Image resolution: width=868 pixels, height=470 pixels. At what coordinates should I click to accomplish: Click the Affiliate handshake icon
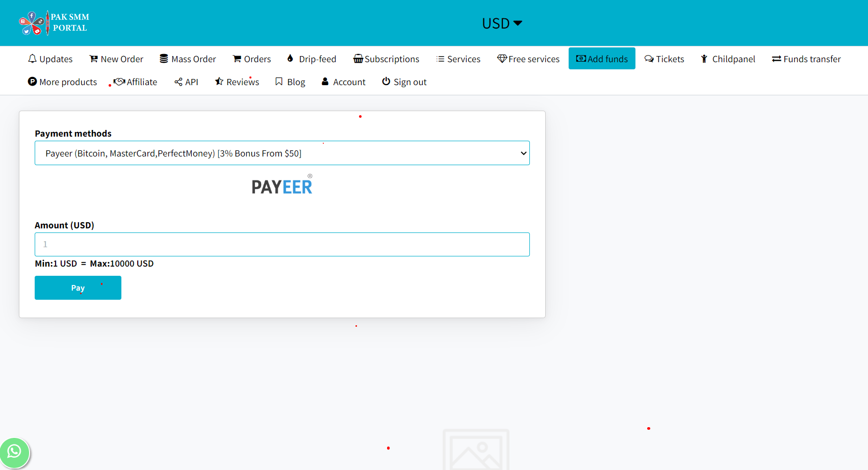(119, 82)
